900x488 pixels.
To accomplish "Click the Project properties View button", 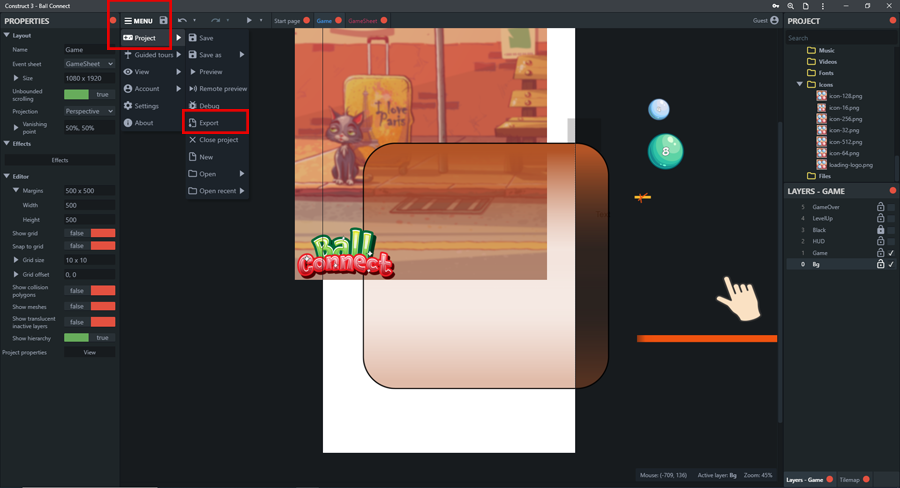I will [x=89, y=352].
